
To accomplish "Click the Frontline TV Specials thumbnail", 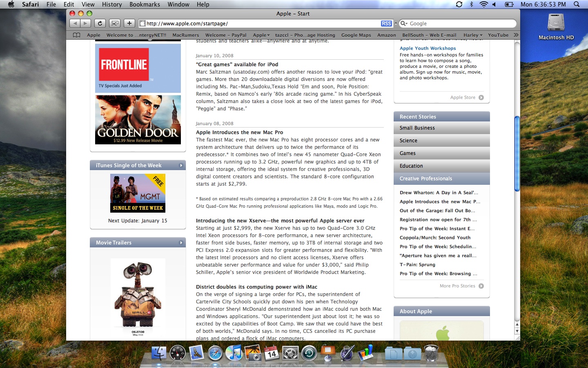I will pos(138,68).
